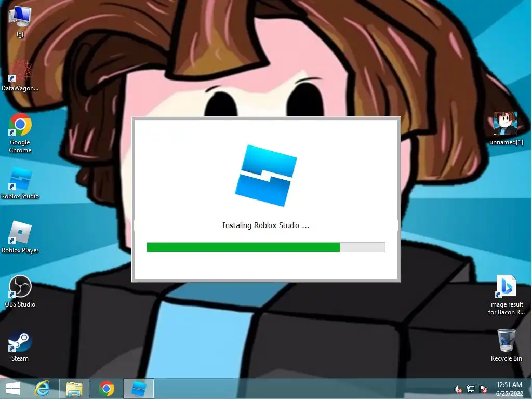Click the Roblox Studio logo in the installer
The width and height of the screenshot is (532, 399).
tap(266, 176)
